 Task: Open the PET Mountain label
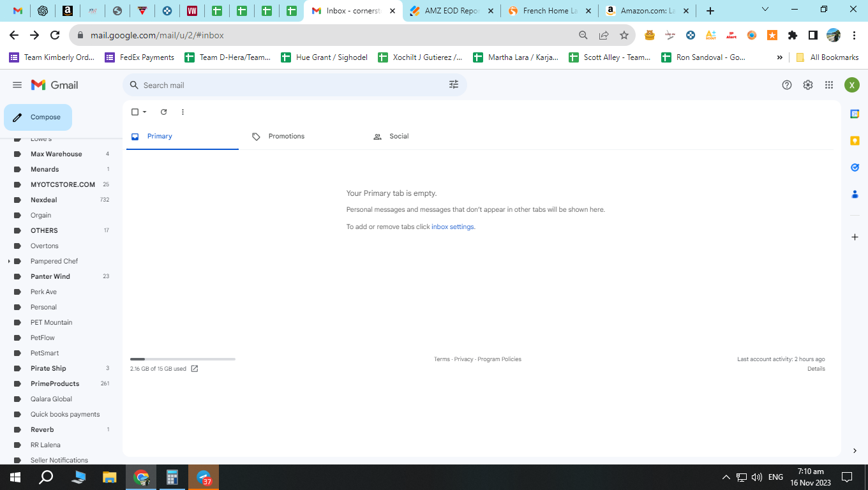click(x=51, y=322)
